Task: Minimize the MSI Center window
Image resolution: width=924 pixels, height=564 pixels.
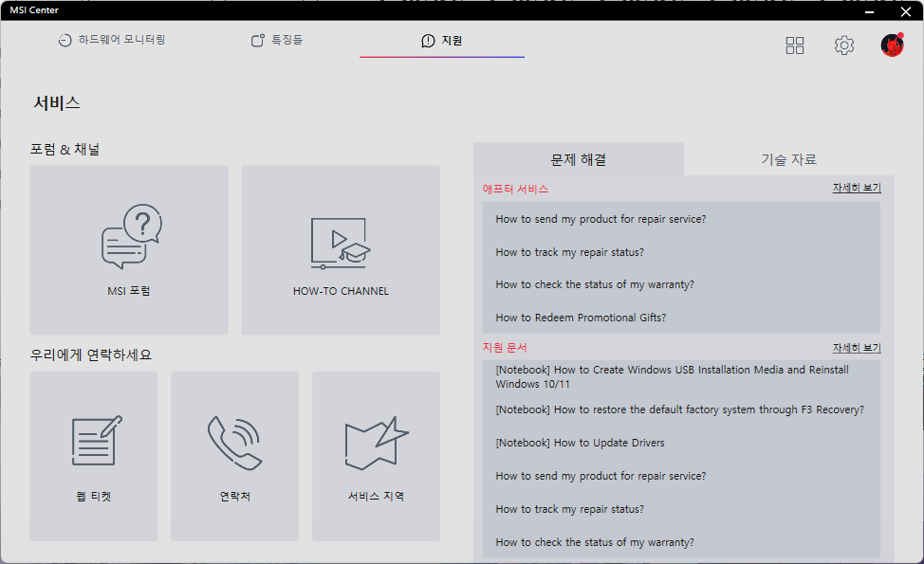Action: tap(869, 11)
